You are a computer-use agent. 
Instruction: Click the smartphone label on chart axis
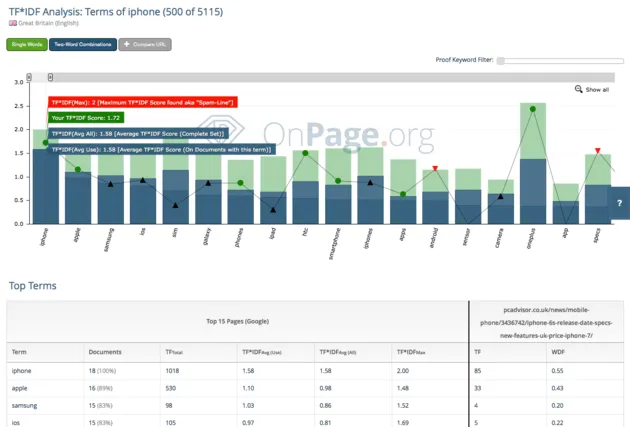click(x=335, y=243)
